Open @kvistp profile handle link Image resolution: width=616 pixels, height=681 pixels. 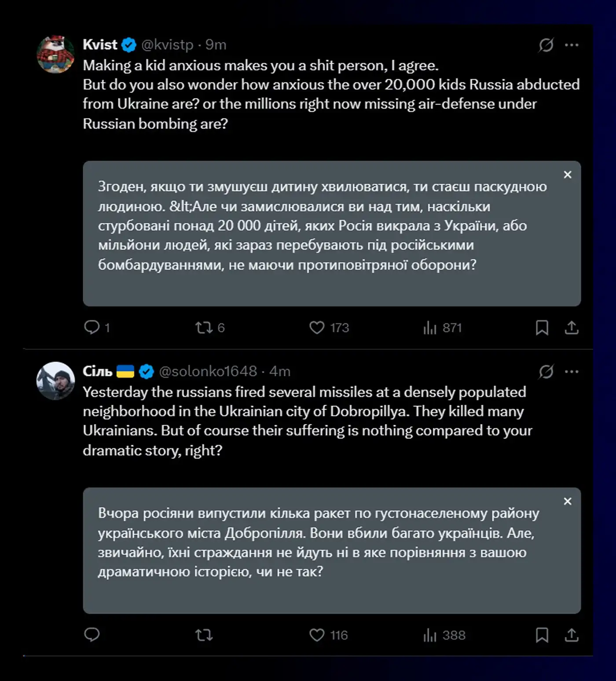(167, 45)
